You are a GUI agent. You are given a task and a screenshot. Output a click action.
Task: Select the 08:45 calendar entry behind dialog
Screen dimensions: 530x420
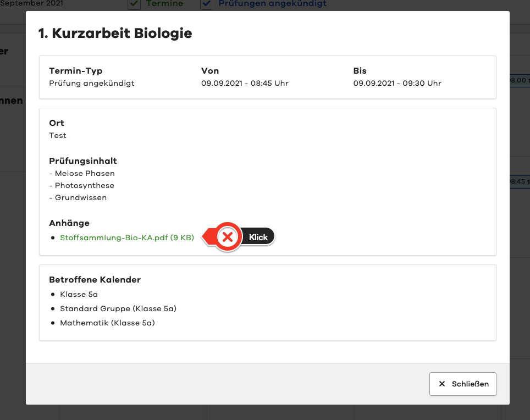click(520, 181)
